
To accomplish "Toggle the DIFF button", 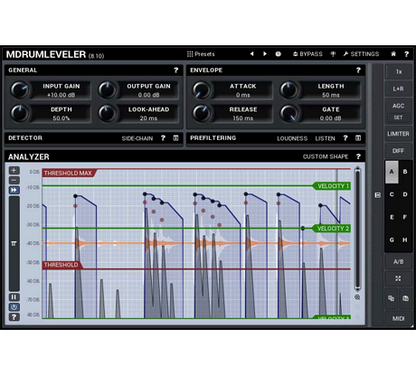I will click(399, 151).
